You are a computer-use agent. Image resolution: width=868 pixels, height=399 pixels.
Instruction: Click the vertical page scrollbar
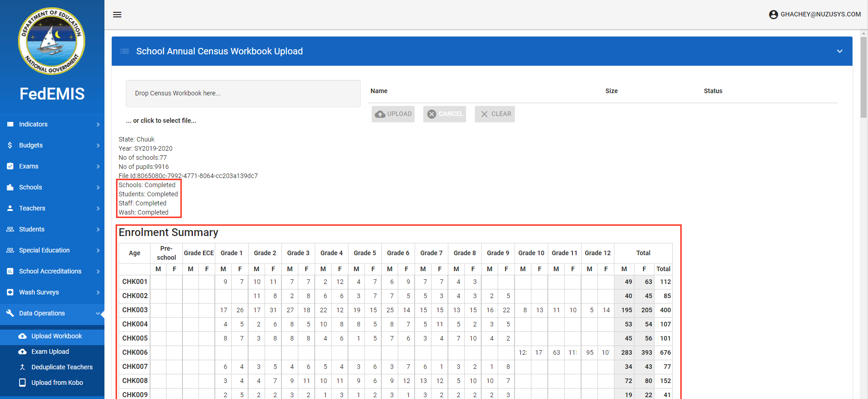point(863,78)
